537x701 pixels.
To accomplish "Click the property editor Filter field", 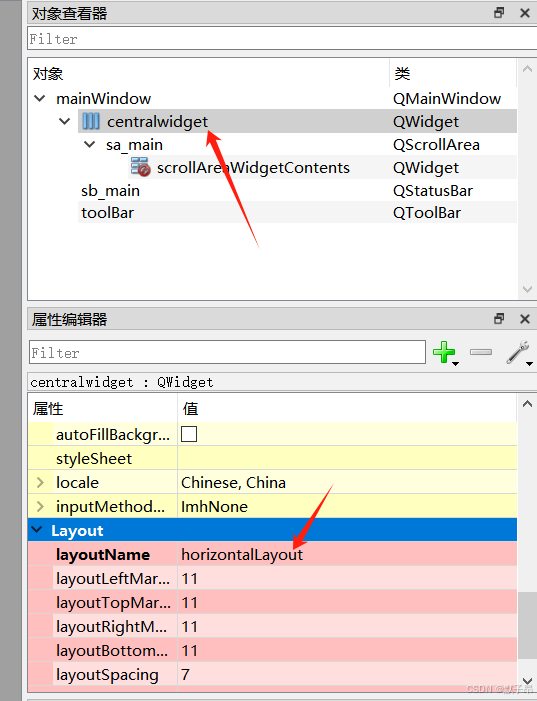I will (227, 352).
